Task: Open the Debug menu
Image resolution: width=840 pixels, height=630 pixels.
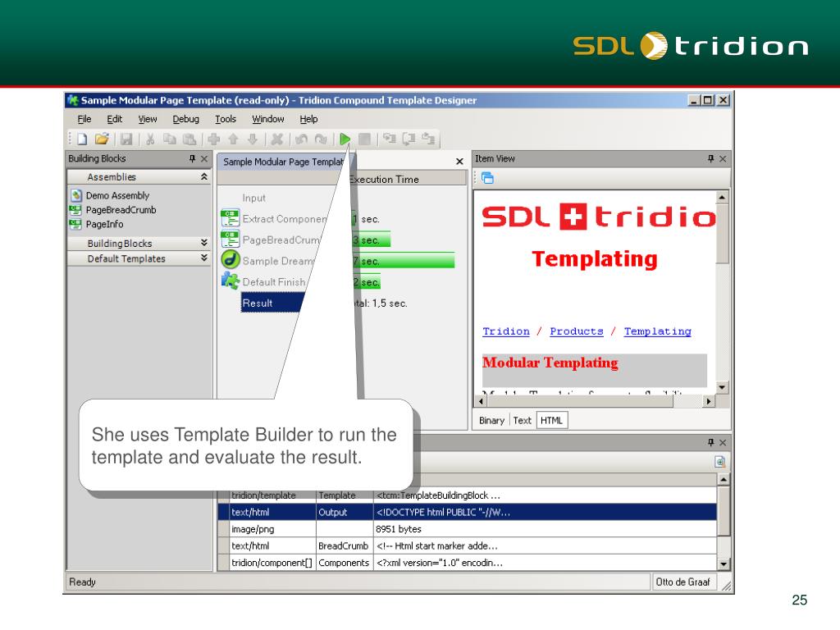Action: 185,119
